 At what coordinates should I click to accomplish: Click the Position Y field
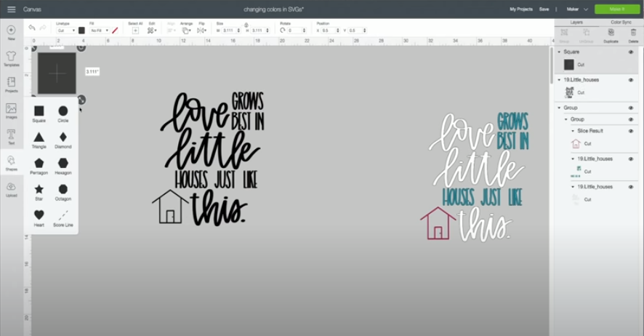pos(358,31)
